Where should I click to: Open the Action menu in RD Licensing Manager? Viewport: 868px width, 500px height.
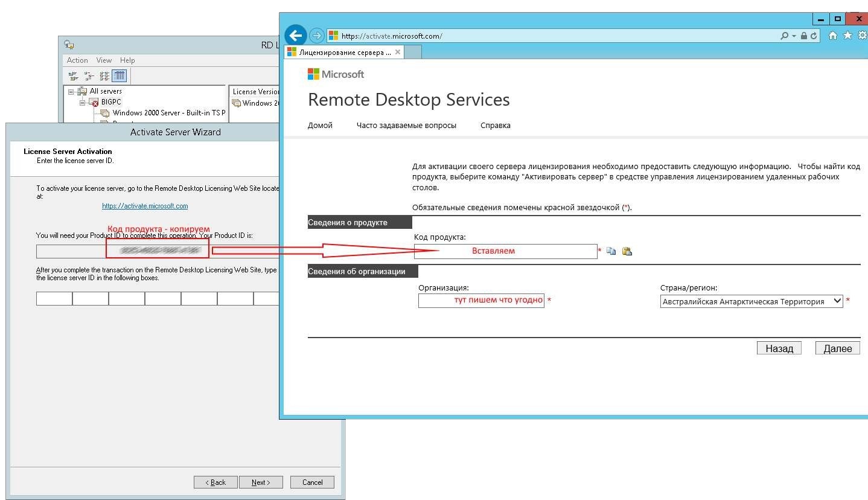tap(77, 60)
